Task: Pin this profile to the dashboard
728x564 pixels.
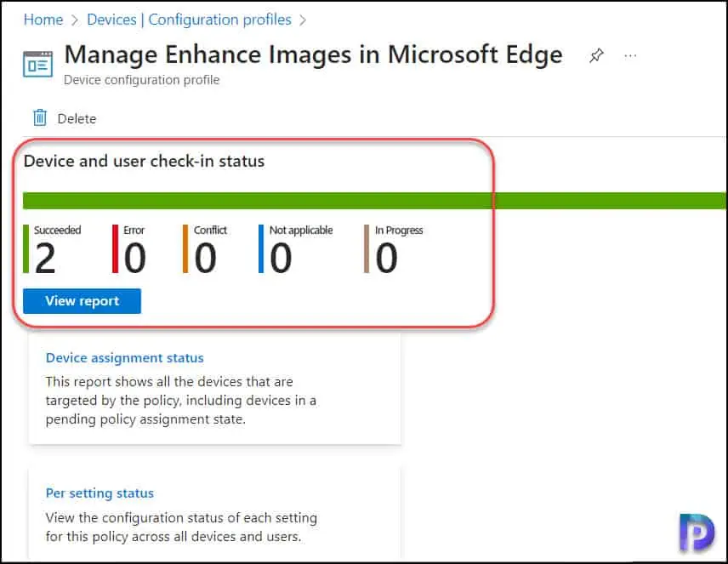Action: [596, 56]
